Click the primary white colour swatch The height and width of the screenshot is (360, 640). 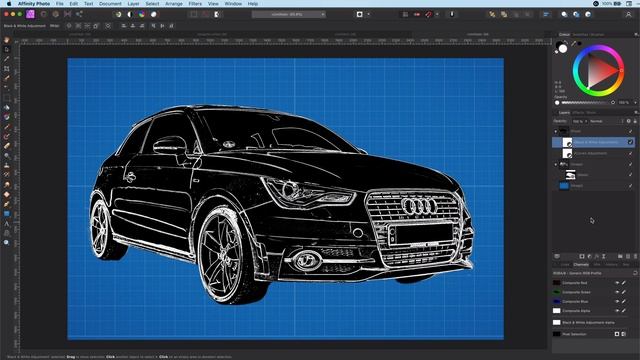click(563, 49)
